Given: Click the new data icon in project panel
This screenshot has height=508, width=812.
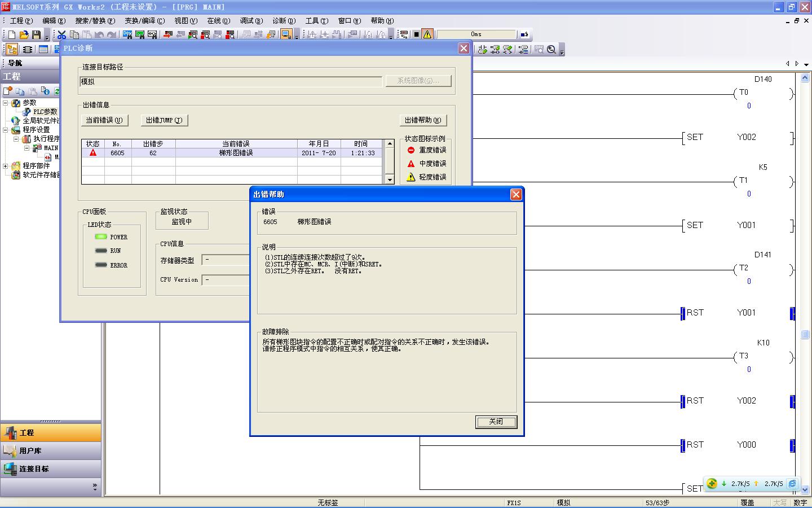Looking at the screenshot, I should pos(8,91).
